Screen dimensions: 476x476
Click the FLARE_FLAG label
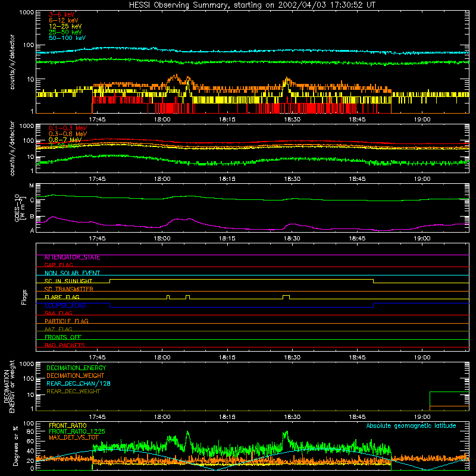tap(62, 297)
